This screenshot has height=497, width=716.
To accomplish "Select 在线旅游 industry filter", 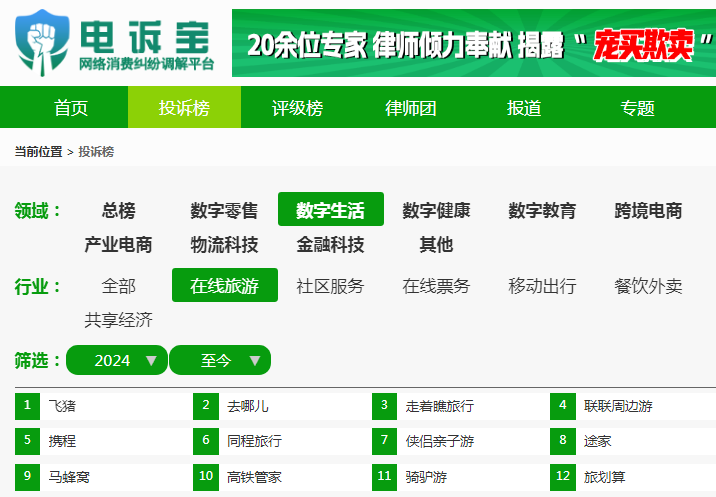I will click(x=225, y=285).
